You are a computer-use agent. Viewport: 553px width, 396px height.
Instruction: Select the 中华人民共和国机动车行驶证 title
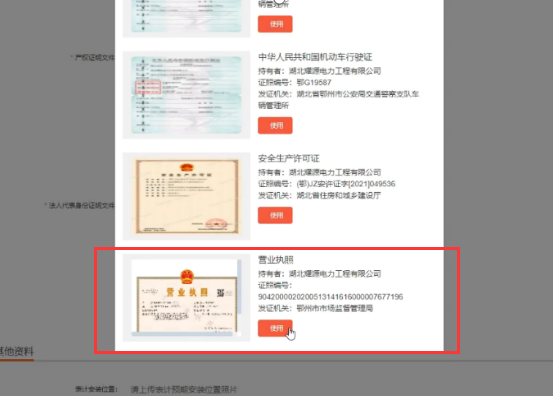pyautogui.click(x=315, y=57)
